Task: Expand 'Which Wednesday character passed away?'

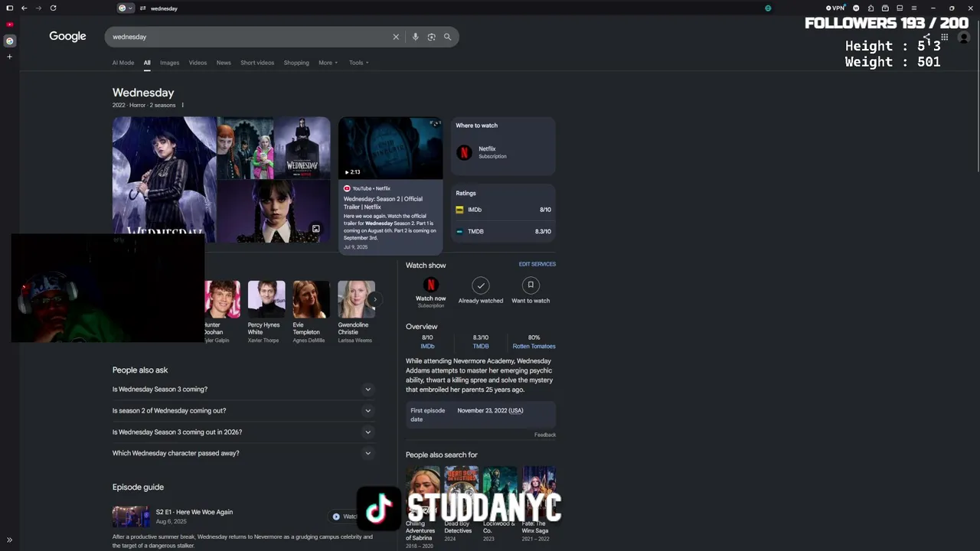Action: 243,453
